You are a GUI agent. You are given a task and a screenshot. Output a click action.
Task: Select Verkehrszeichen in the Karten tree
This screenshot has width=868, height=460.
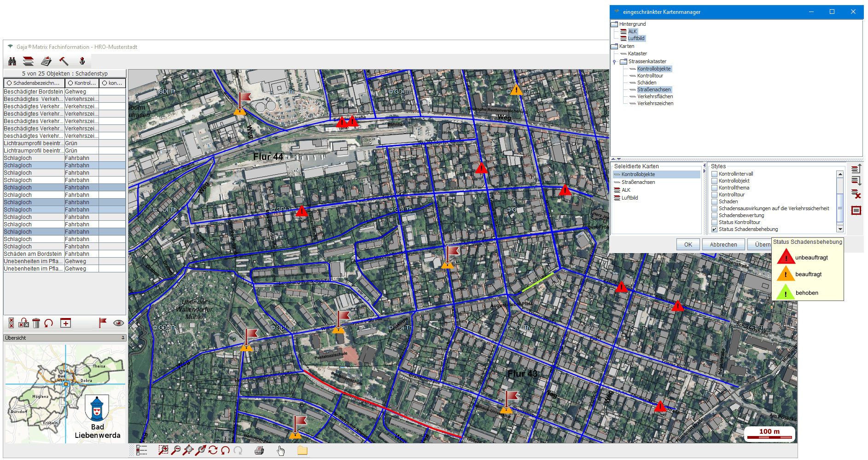(655, 103)
